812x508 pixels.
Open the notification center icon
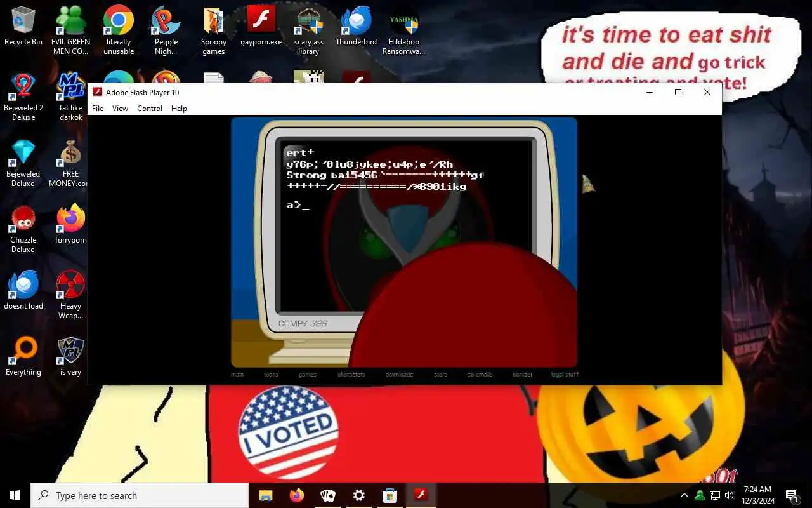(792, 495)
